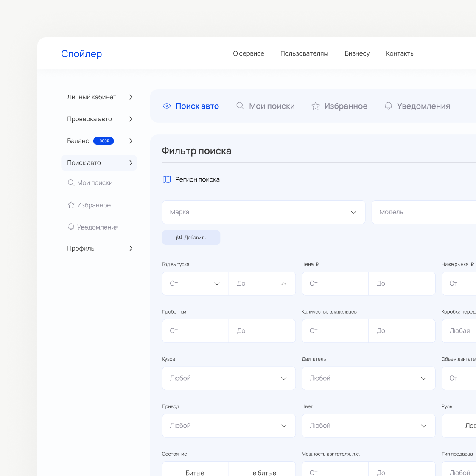Focus Количество владельцев От field
Image resolution: width=476 pixels, height=476 pixels.
pos(335,331)
